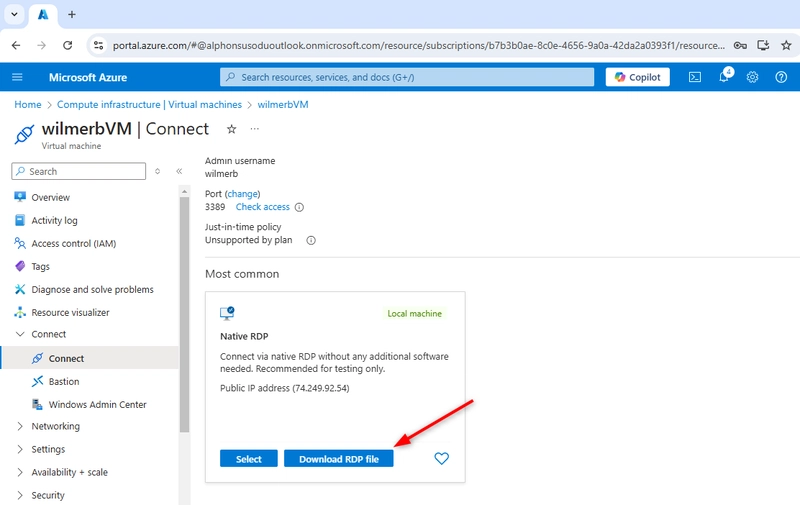The width and height of the screenshot is (800, 505).
Task: Click the Access control people icon
Action: pyautogui.click(x=20, y=243)
